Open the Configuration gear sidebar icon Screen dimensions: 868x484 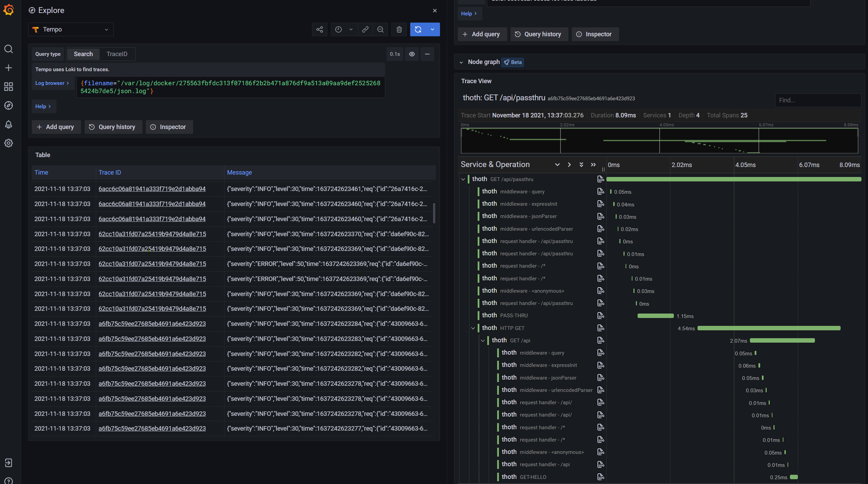[x=9, y=143]
